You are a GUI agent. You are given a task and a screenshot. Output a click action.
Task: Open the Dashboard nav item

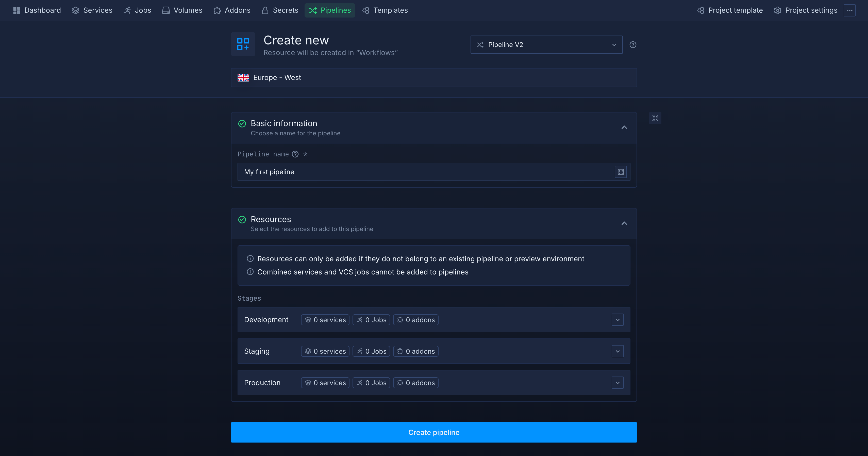click(37, 10)
